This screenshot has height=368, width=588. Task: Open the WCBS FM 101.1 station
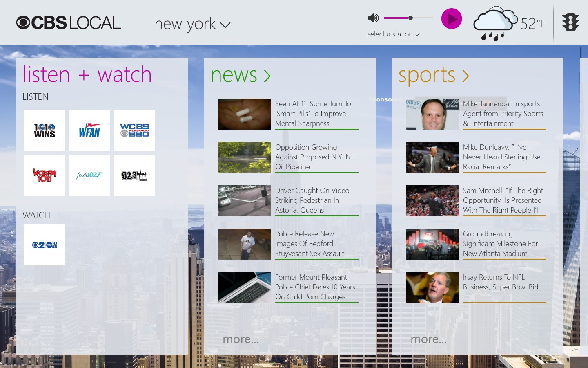(x=44, y=175)
